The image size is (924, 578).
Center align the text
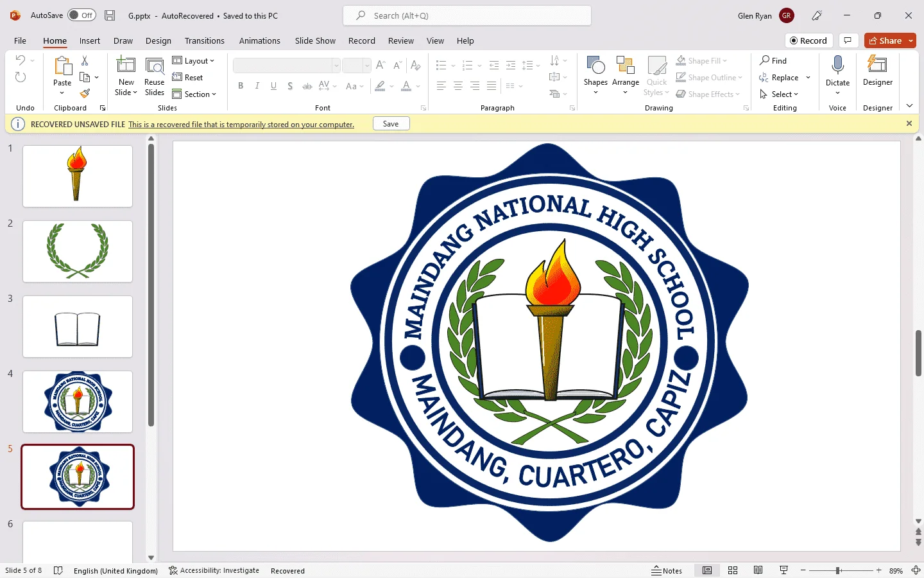[458, 86]
